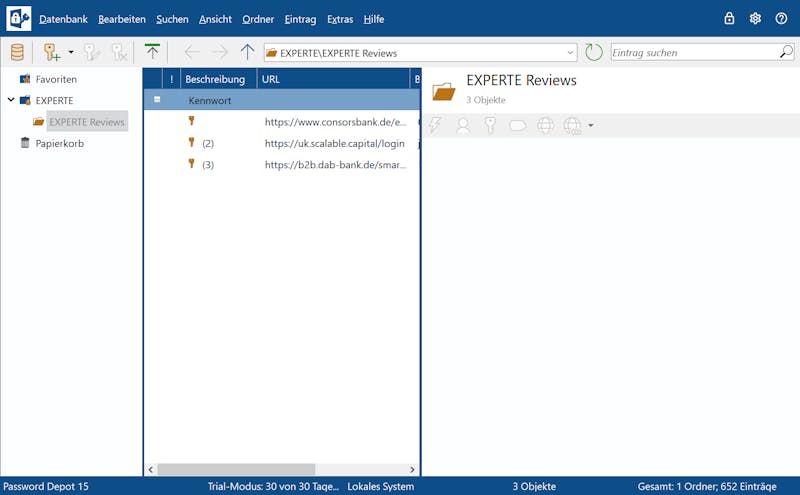Open help via question mark icon
800x495 pixels.
point(781,18)
